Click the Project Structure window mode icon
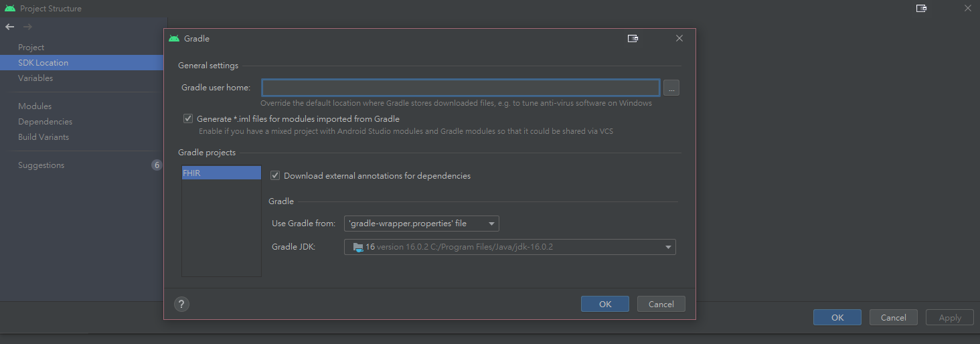Screen dimensions: 980x344 [x=921, y=9]
